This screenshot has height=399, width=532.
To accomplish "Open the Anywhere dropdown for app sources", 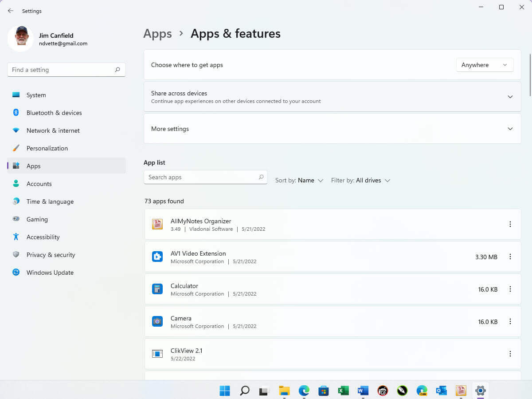I will pyautogui.click(x=485, y=65).
